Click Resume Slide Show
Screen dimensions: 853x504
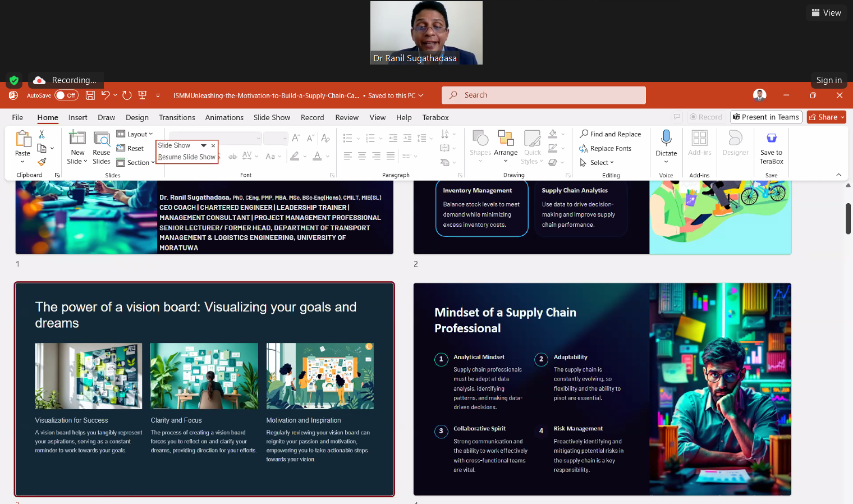pos(186,157)
